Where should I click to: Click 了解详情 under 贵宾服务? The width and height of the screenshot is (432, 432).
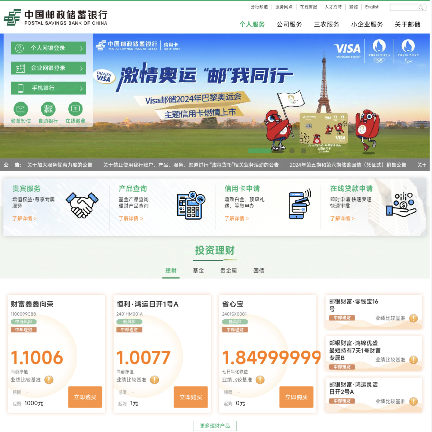pos(24,218)
